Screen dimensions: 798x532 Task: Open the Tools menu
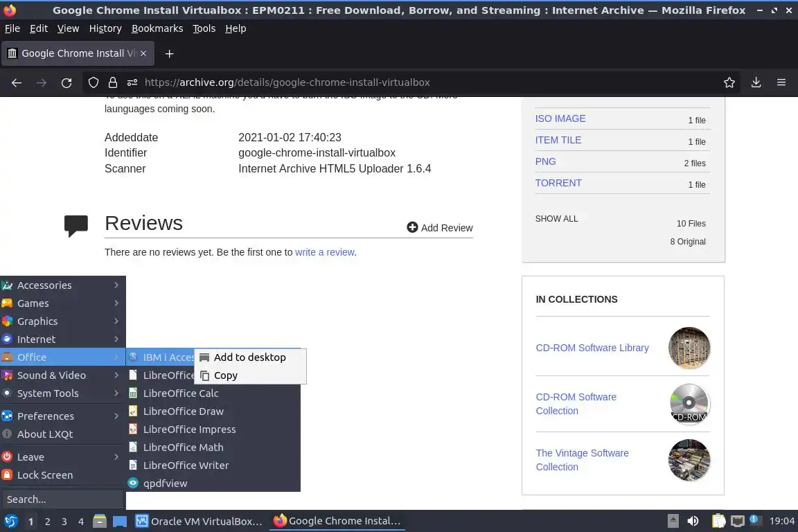pos(204,28)
